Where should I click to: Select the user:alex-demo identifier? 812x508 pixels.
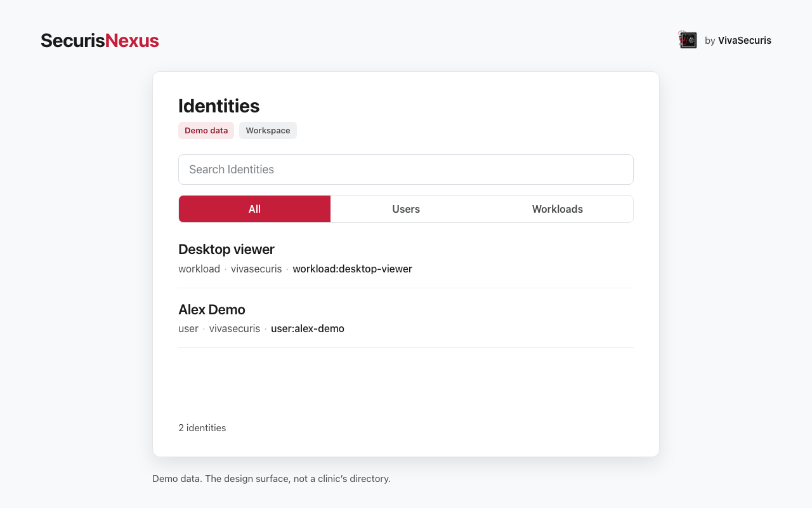pos(308,328)
